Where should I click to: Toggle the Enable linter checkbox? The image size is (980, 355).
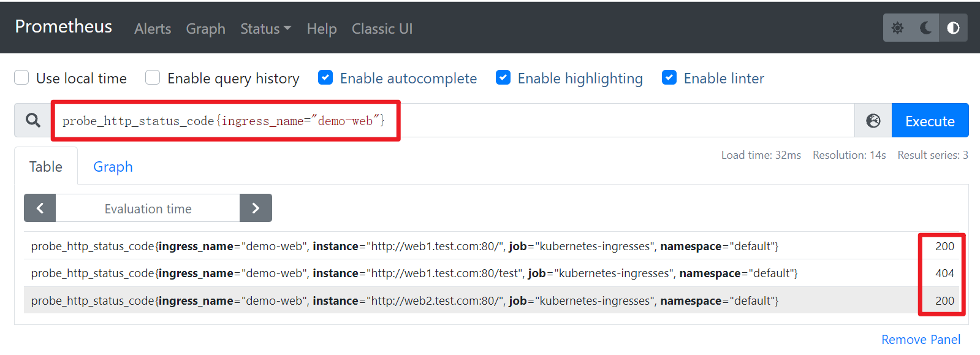669,78
